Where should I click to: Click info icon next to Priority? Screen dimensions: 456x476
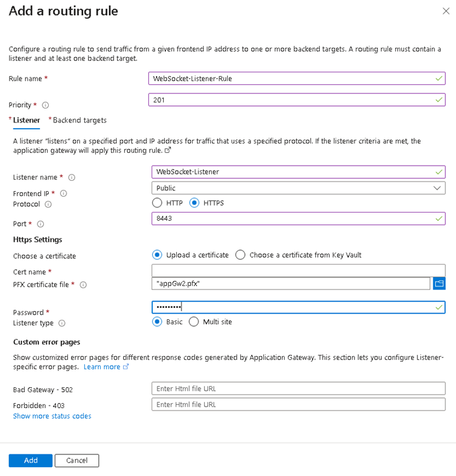[x=45, y=105]
